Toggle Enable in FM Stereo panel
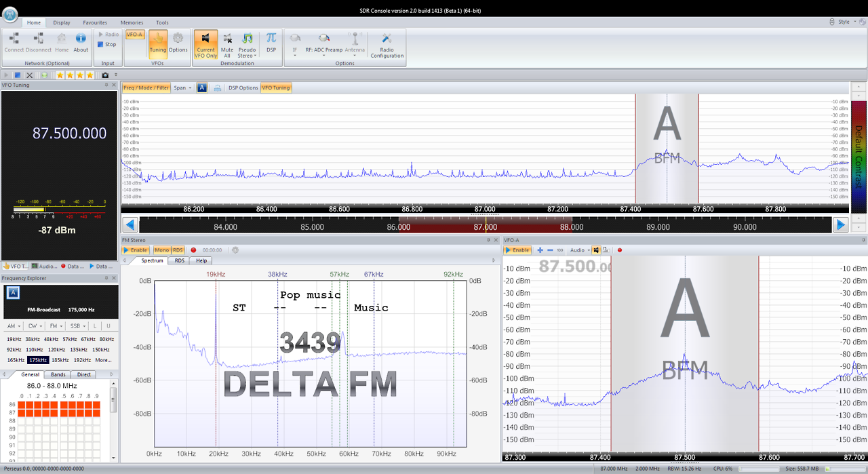This screenshot has width=868, height=474. coord(136,250)
